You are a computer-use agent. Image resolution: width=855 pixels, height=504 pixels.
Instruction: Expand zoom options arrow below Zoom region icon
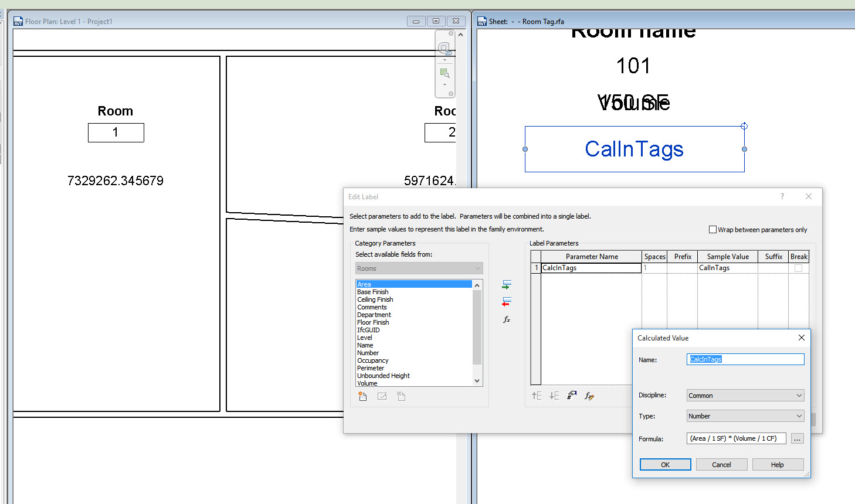click(x=445, y=84)
